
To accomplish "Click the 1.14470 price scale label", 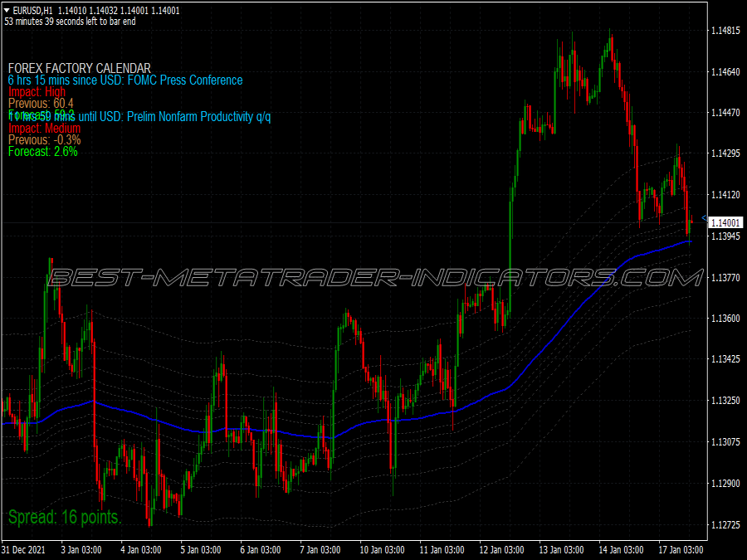I will pyautogui.click(x=725, y=112).
